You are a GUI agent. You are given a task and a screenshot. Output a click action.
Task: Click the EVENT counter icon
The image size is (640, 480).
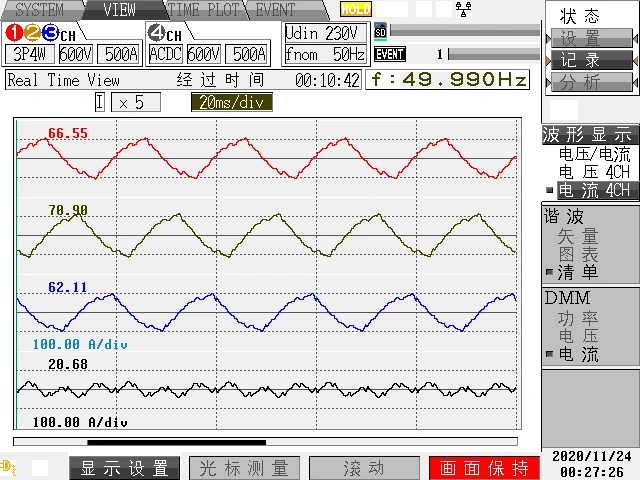[x=390, y=54]
